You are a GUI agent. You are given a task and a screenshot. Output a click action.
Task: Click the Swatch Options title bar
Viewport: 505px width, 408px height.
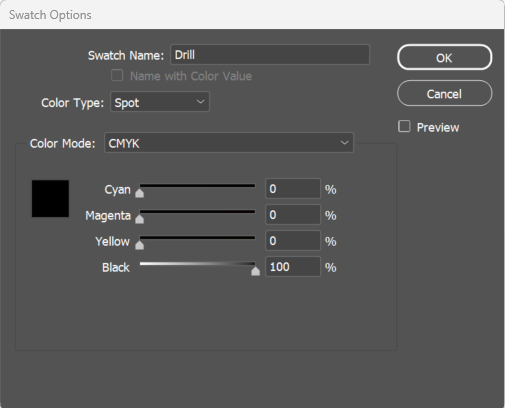click(x=252, y=15)
